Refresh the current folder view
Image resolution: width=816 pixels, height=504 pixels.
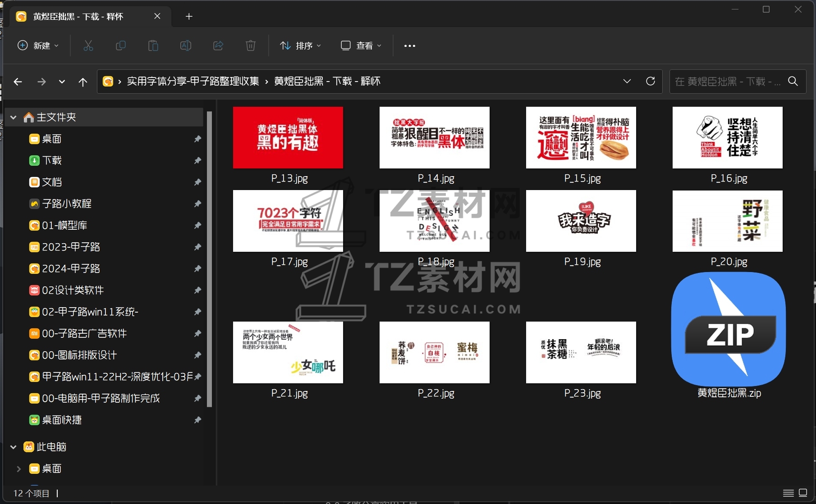pos(651,81)
